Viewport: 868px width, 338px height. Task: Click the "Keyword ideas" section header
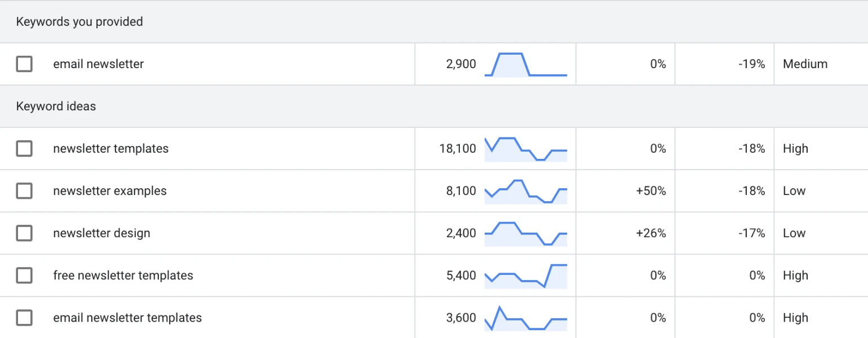click(56, 106)
